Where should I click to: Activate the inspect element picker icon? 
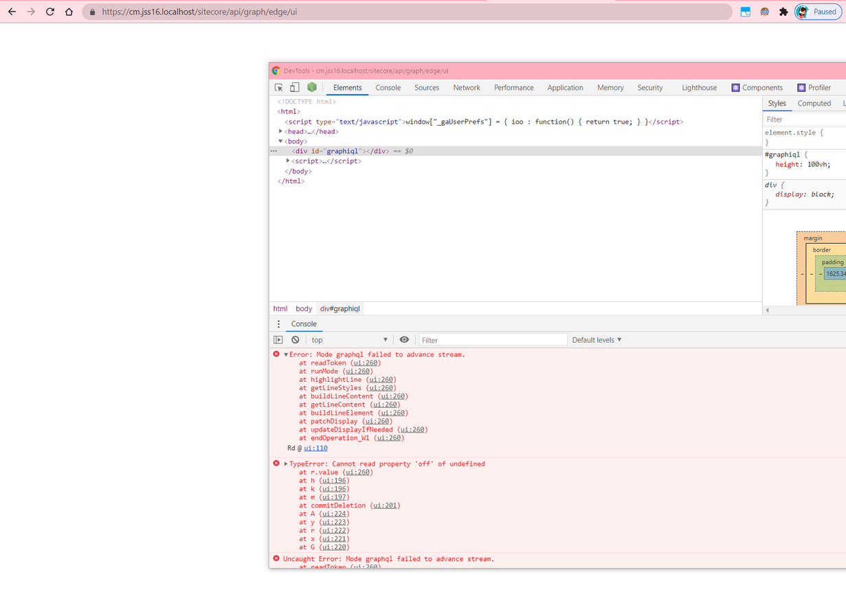279,87
